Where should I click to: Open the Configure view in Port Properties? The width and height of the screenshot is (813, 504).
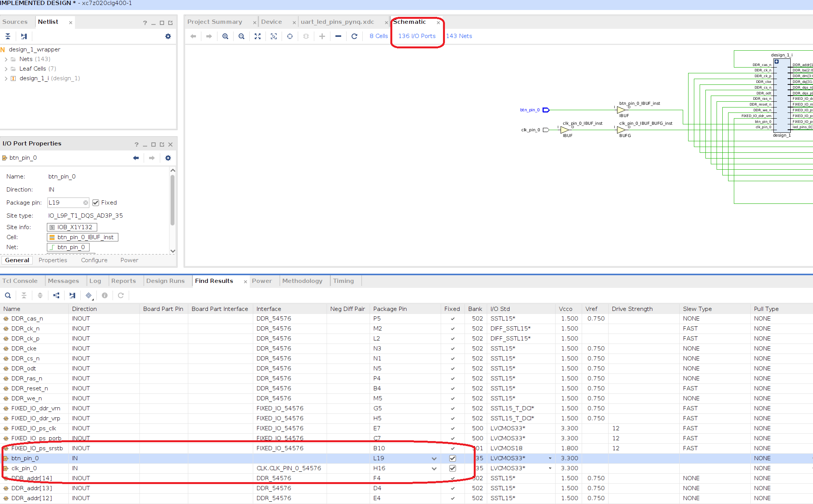[x=94, y=260]
